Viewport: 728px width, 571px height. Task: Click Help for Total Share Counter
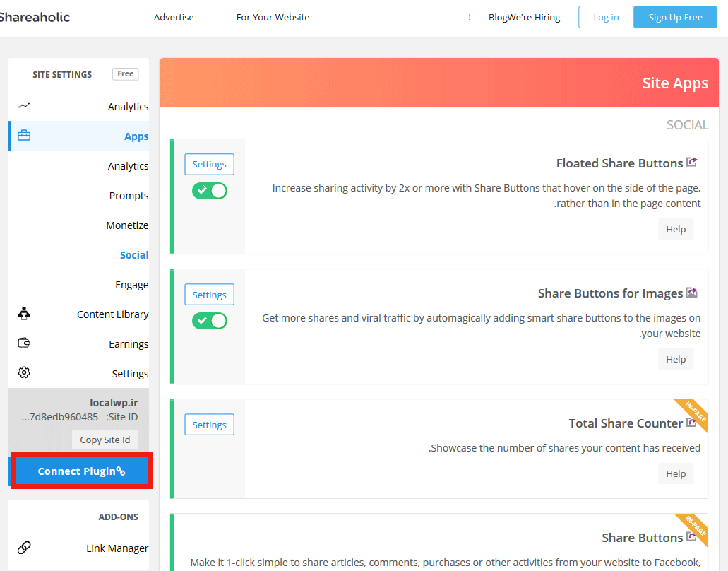click(x=676, y=473)
